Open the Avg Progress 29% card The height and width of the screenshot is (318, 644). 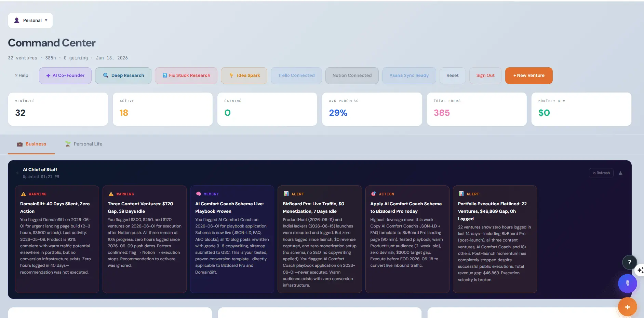(372, 109)
